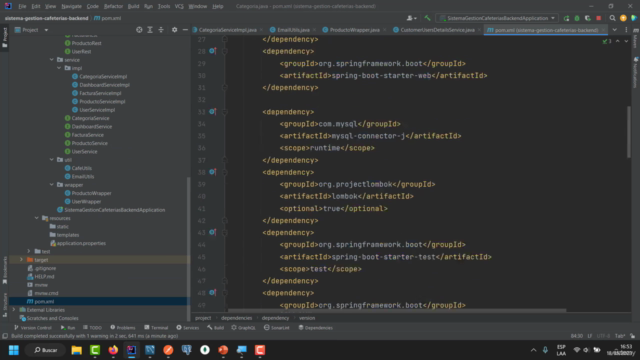Click gutter icon on line 43
This screenshot has width=640, height=360.
pos(212,232)
